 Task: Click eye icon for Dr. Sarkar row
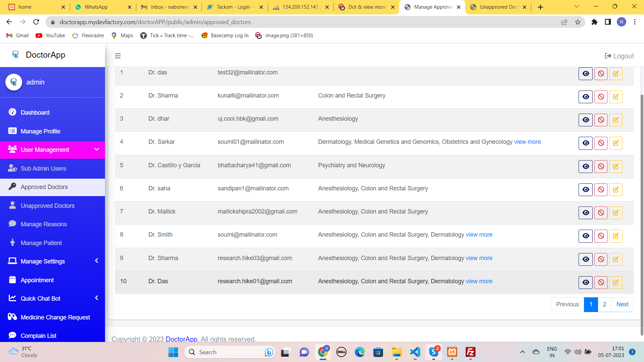[586, 143]
